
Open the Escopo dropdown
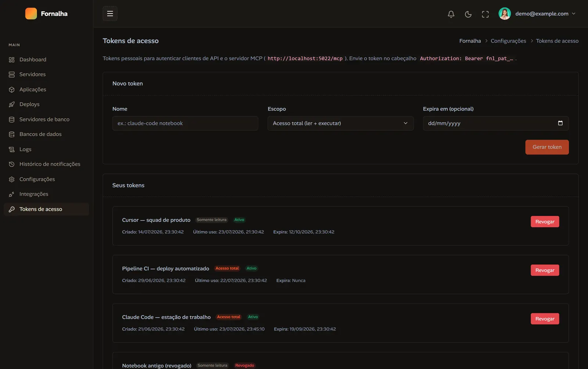tap(340, 123)
